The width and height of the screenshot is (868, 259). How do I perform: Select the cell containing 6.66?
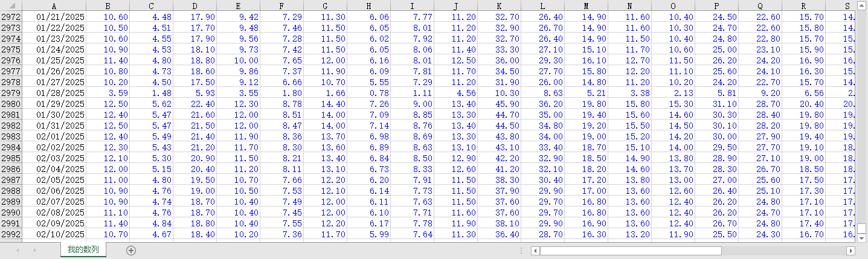(281, 82)
